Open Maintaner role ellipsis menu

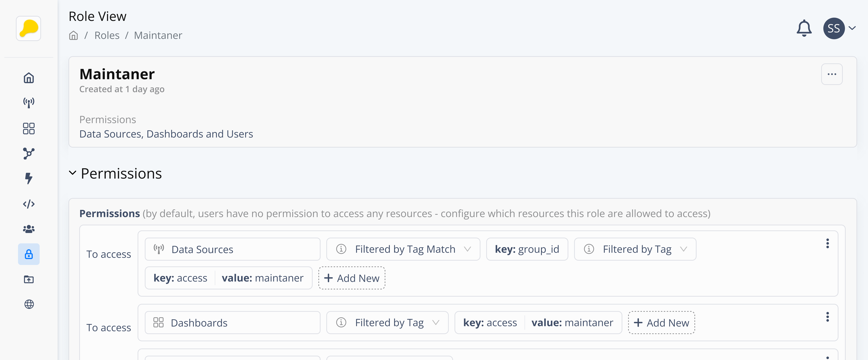coord(832,74)
